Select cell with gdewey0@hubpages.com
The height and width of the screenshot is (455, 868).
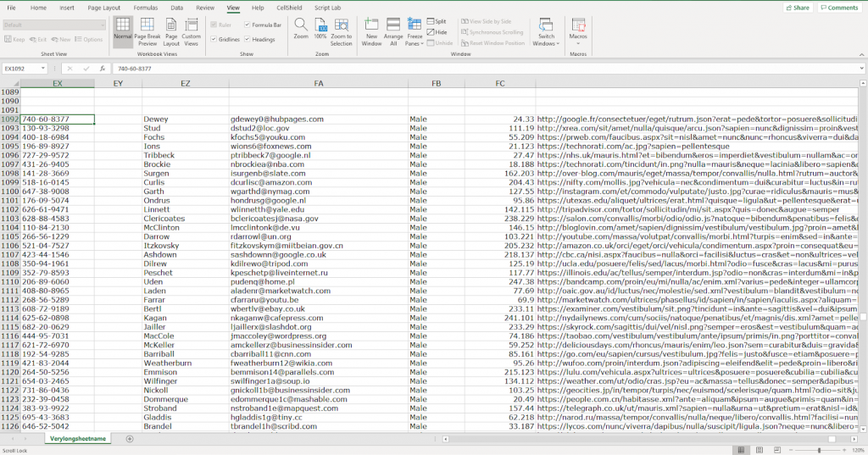pyautogui.click(x=319, y=119)
